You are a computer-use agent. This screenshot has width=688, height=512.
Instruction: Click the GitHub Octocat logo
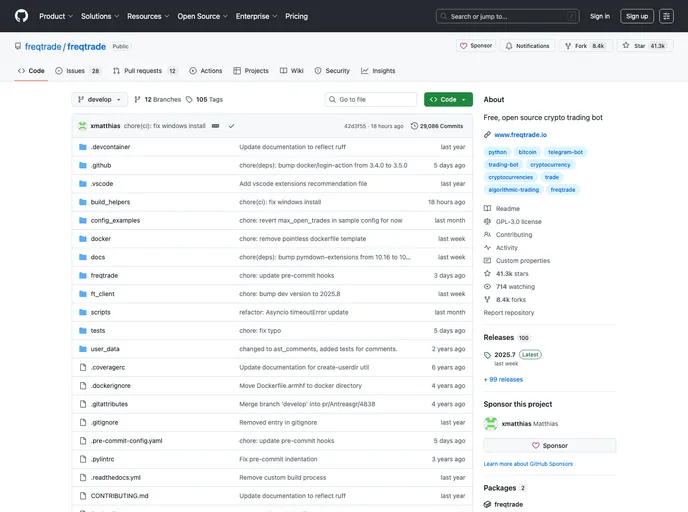pos(21,16)
